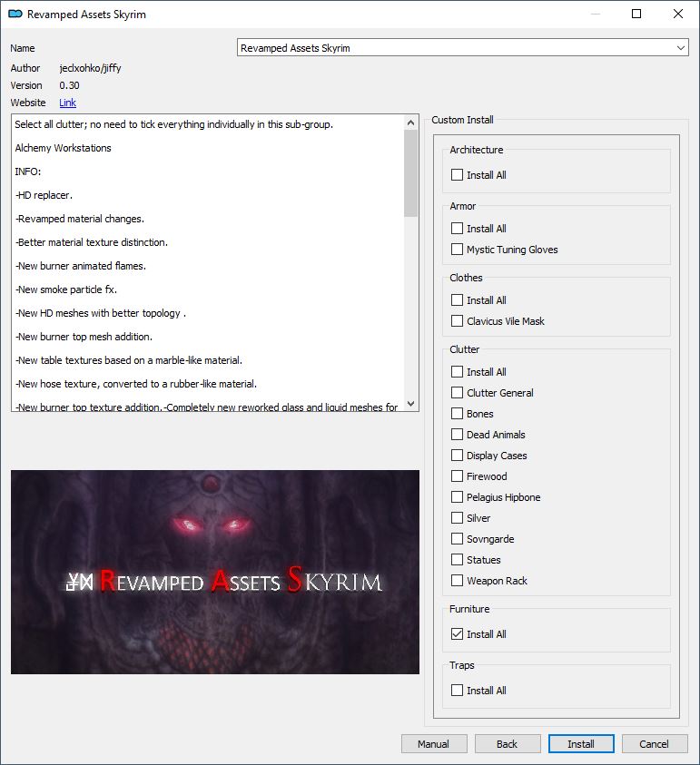
Task: Click the description scrollbar up arrow
Action: pyautogui.click(x=411, y=123)
